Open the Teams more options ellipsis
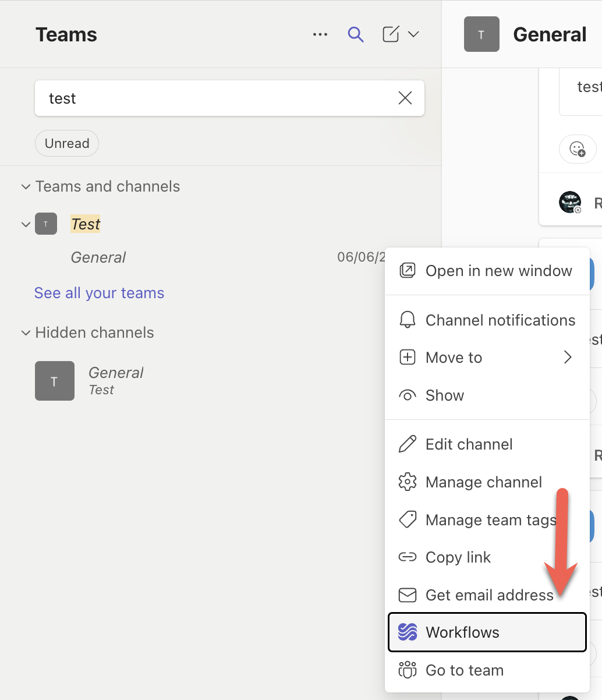Viewport: 602px width, 700px height. [320, 34]
